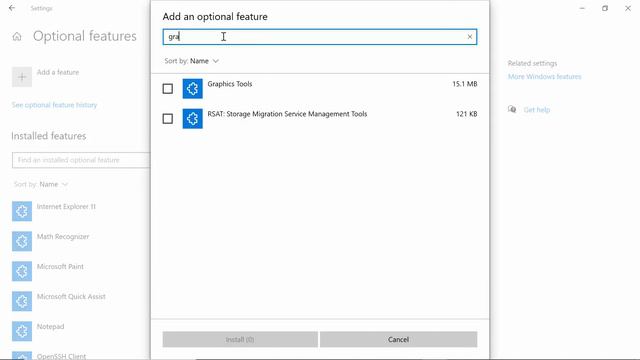
Task: Click the 121 KB size value
Action: [467, 114]
